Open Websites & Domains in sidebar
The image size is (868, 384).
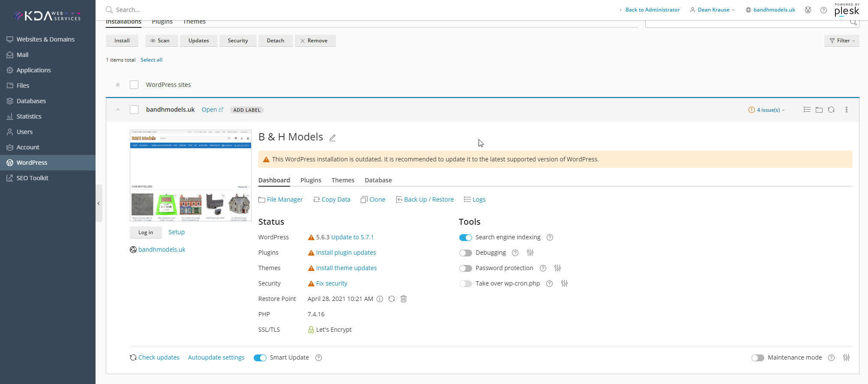click(x=48, y=39)
